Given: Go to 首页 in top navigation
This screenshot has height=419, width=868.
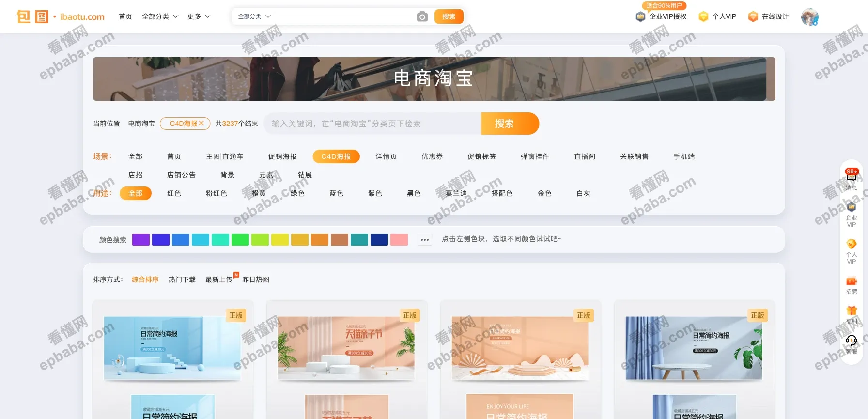Looking at the screenshot, I should coord(125,16).
